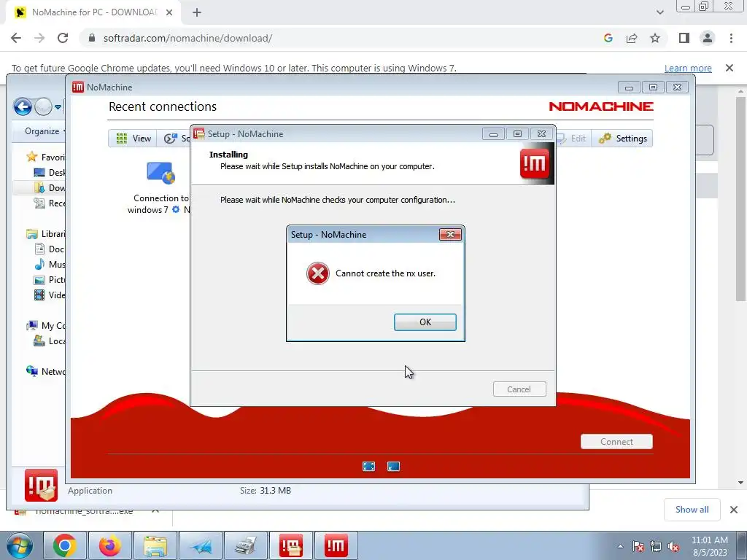Click the clock showing 11:01 AM
The image size is (747, 560).
tap(710, 546)
